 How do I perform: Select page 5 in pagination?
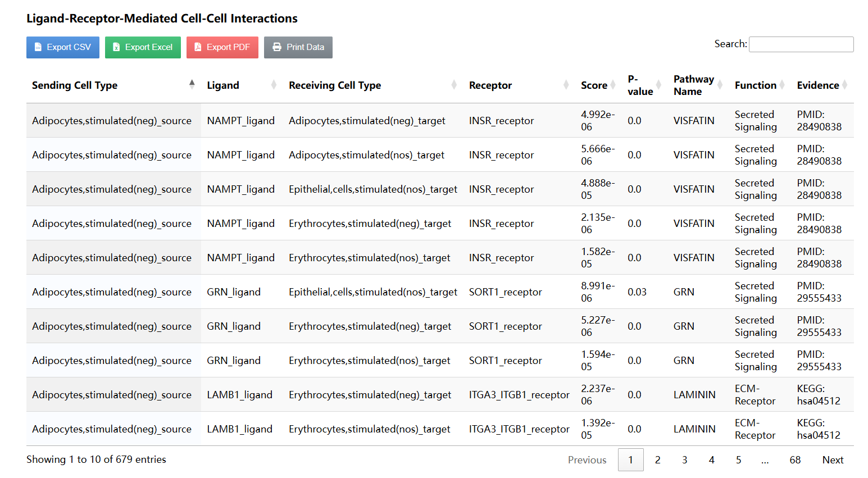(x=738, y=460)
